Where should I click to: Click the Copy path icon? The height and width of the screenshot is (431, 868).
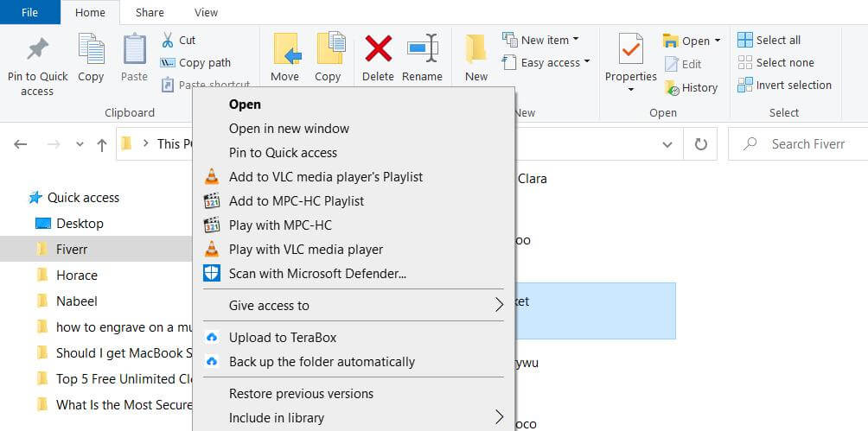coord(167,62)
